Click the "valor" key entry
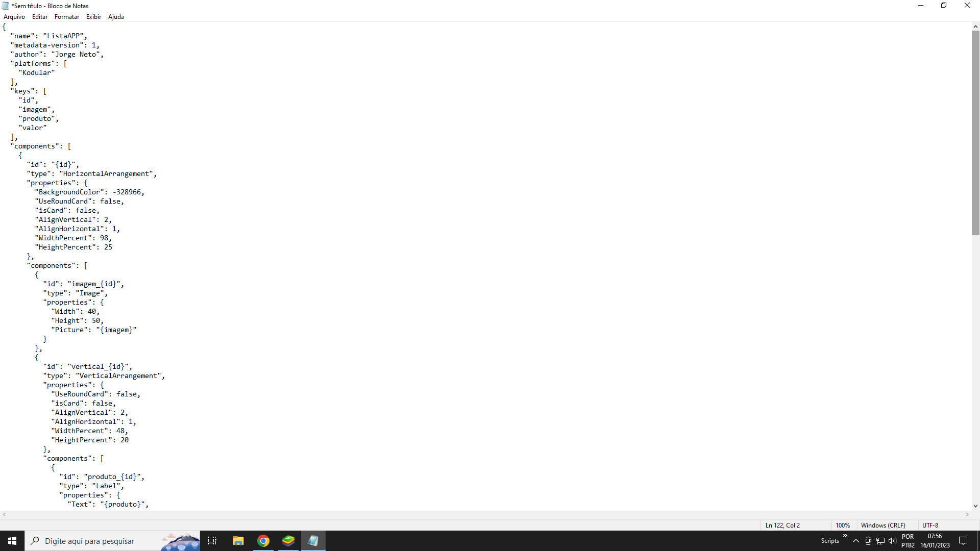The image size is (980, 551). click(x=33, y=128)
